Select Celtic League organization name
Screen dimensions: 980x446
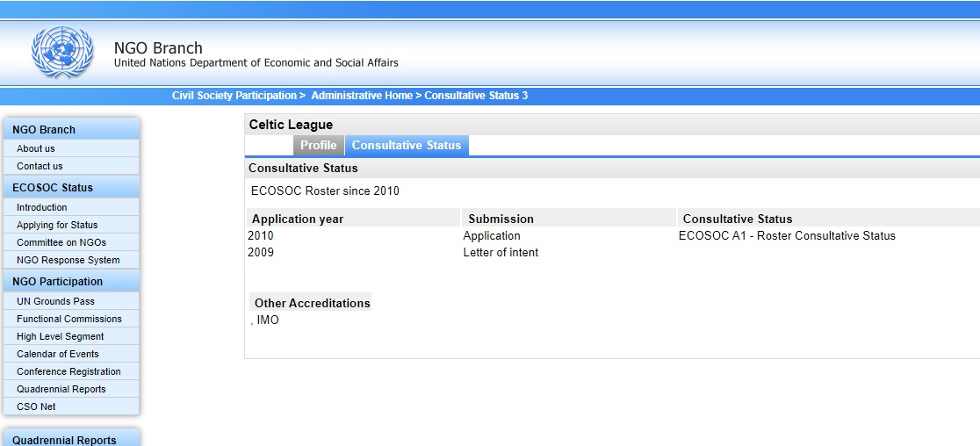point(291,125)
